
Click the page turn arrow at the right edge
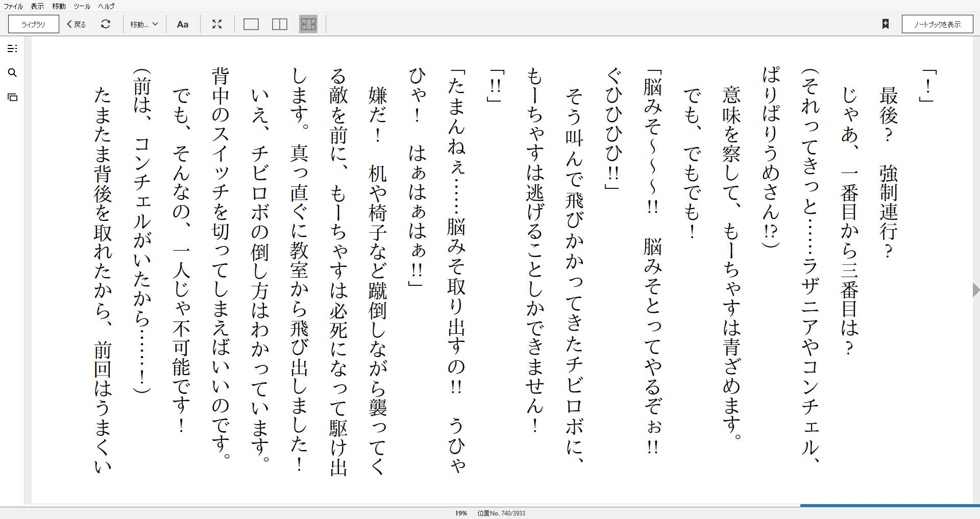coord(975,290)
